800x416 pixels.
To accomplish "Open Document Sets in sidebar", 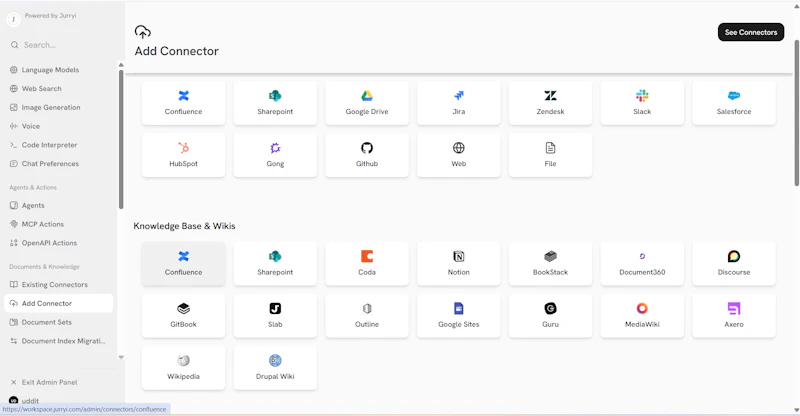I will pos(59,322).
